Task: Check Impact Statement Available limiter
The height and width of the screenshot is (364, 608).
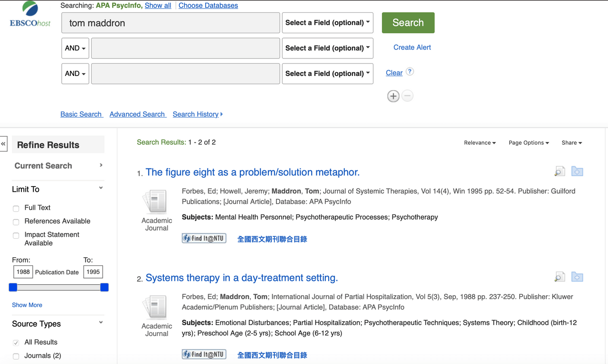Action: click(16, 235)
